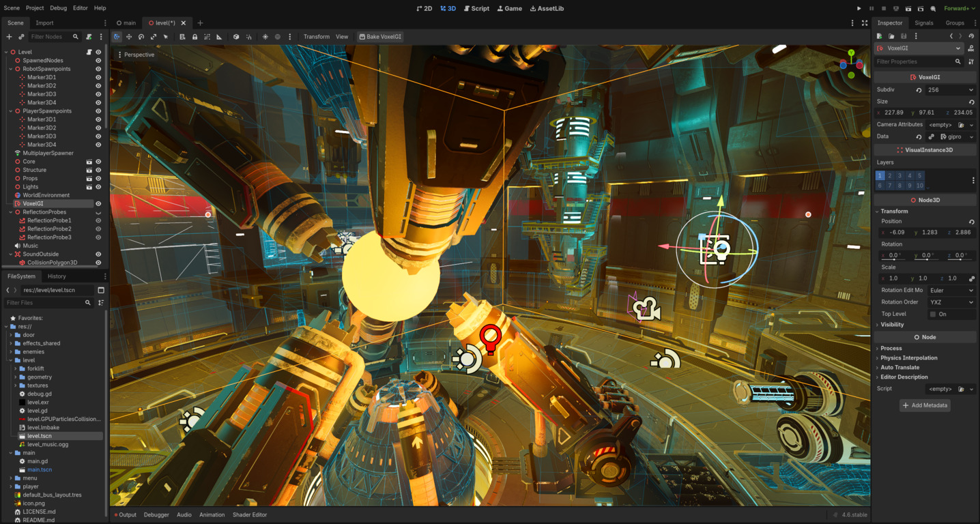Toggle visibility of the Structure node
The height and width of the screenshot is (524, 980).
(98, 170)
